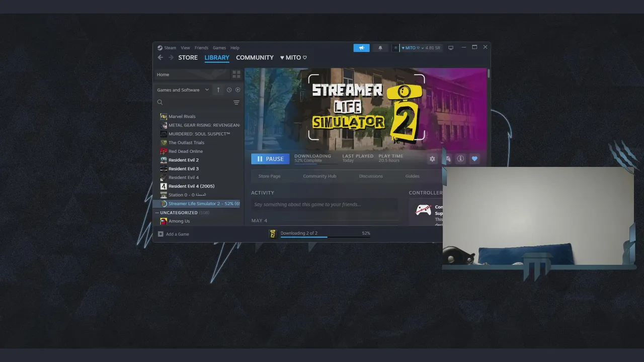
Task: Open the Guides link
Action: (x=412, y=176)
